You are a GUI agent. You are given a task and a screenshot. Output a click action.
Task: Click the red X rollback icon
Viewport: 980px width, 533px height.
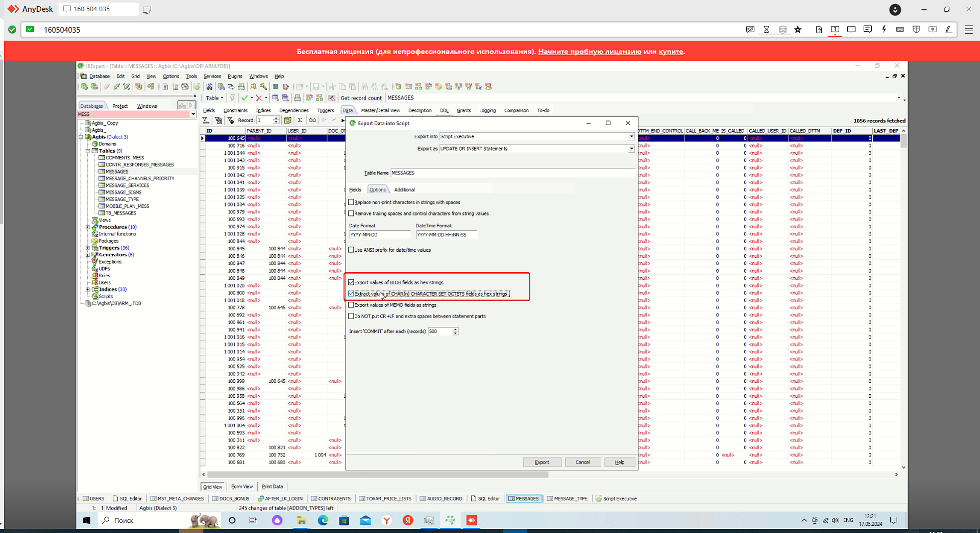tap(259, 98)
